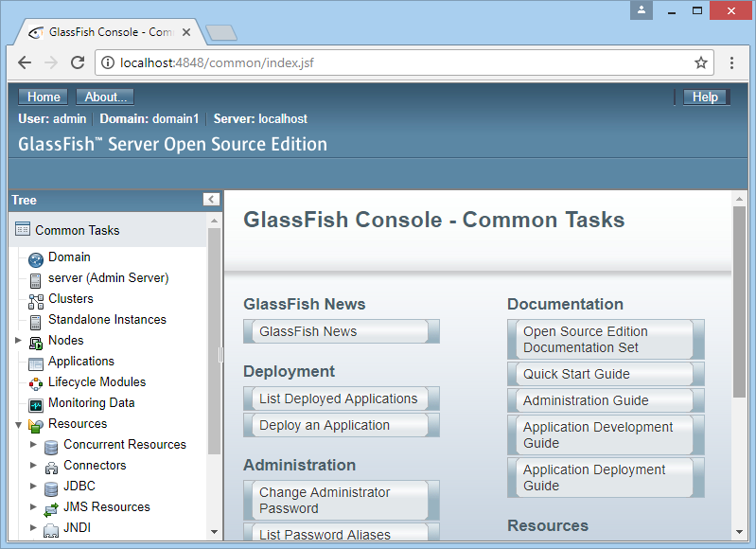Expand the JDBC tree node
Image resolution: width=756 pixels, height=549 pixels.
point(33,486)
